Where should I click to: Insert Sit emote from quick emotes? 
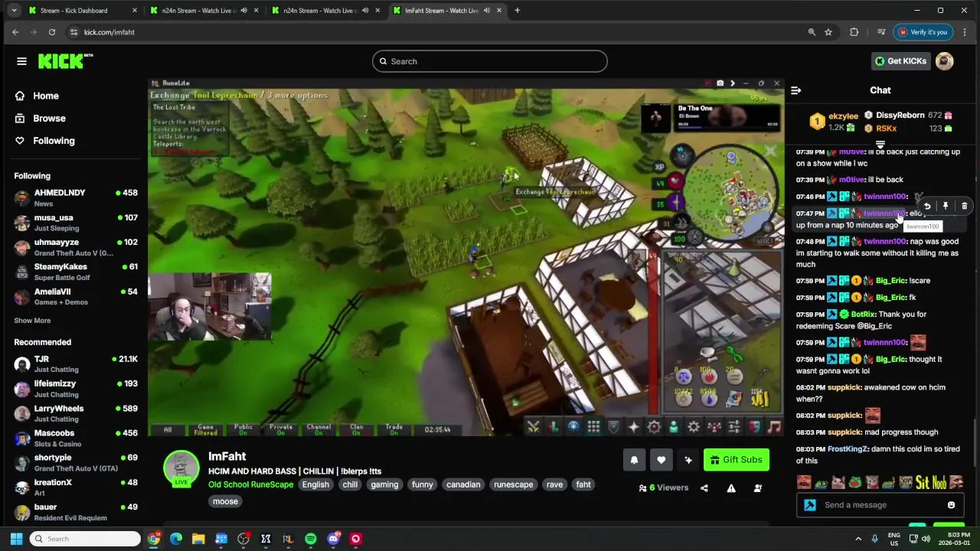click(x=922, y=482)
